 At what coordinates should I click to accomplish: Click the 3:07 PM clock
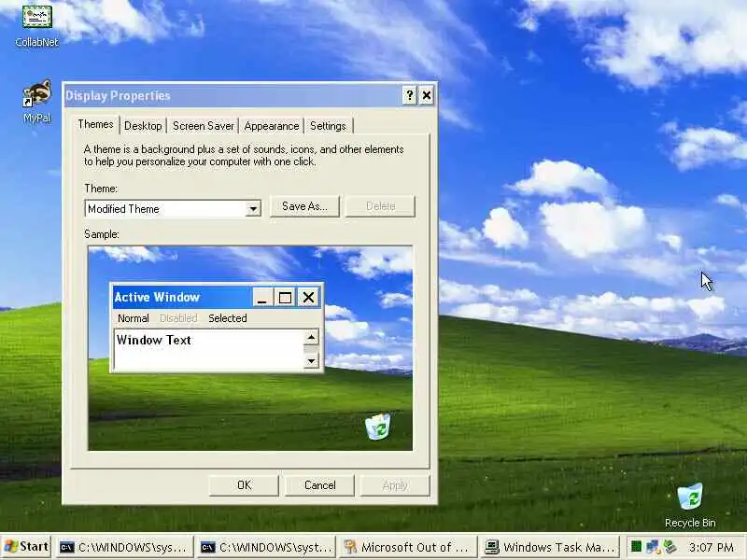tap(711, 547)
